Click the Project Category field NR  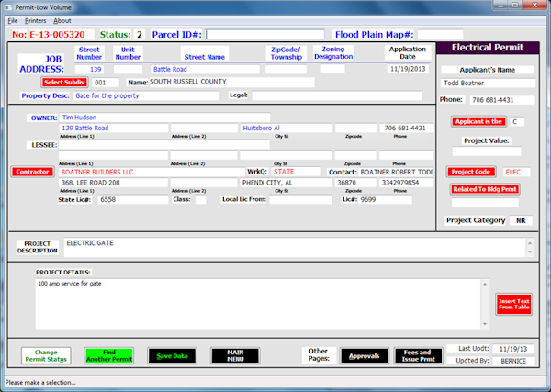tap(521, 220)
